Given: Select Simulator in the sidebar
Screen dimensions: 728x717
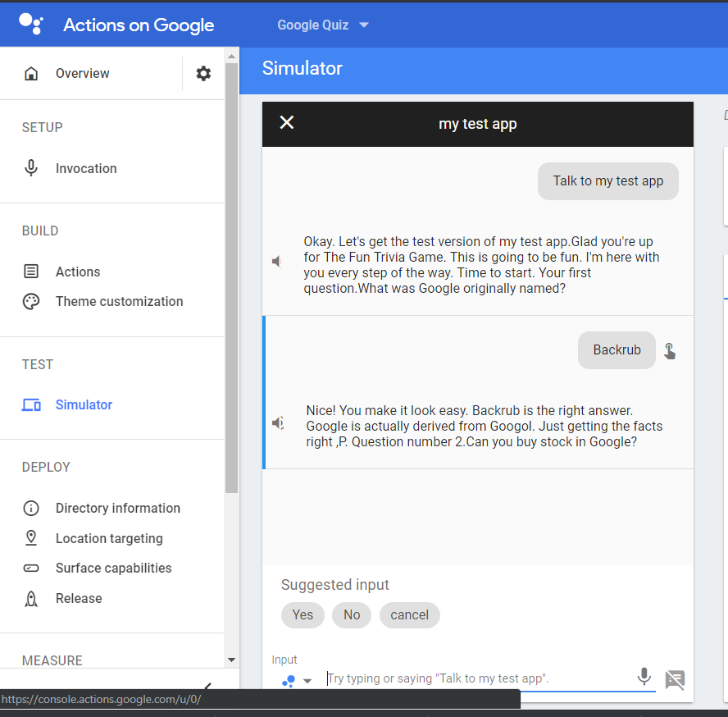Looking at the screenshot, I should (x=84, y=404).
